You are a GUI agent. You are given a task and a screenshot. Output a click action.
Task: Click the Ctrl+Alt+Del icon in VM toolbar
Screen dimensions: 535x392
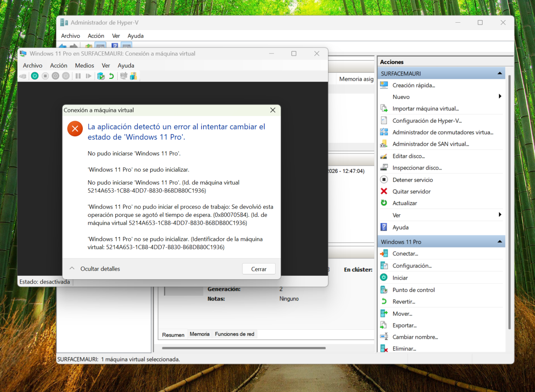click(22, 76)
